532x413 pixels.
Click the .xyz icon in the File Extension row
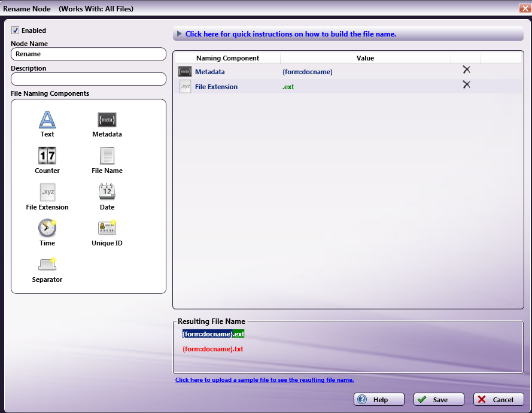coord(185,87)
